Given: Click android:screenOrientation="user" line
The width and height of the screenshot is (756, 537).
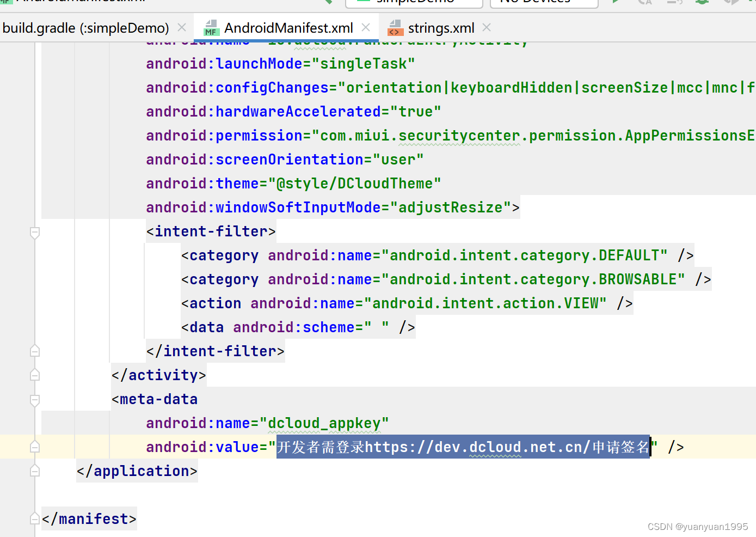Looking at the screenshot, I should coord(285,160).
